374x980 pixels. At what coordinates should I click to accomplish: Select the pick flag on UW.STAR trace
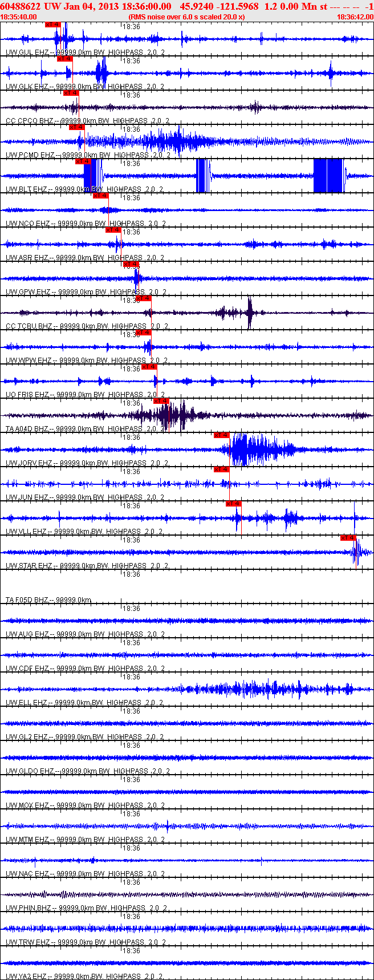point(348,538)
